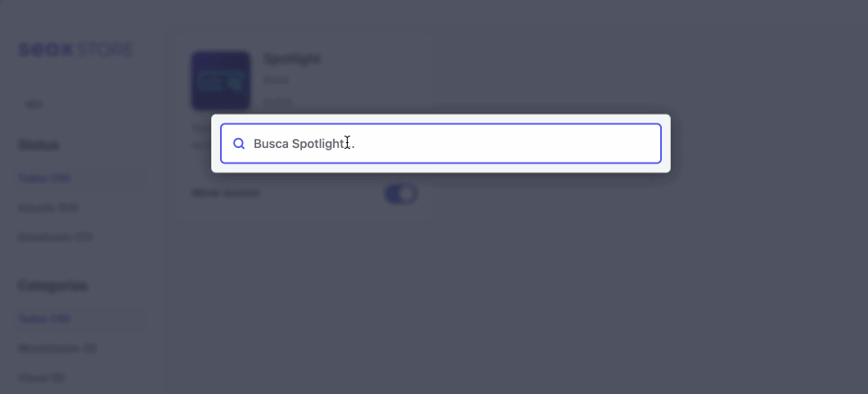Click white padding of Spotlight dialog panel
Image resolution: width=868 pixels, height=394 pixels.
(x=441, y=168)
